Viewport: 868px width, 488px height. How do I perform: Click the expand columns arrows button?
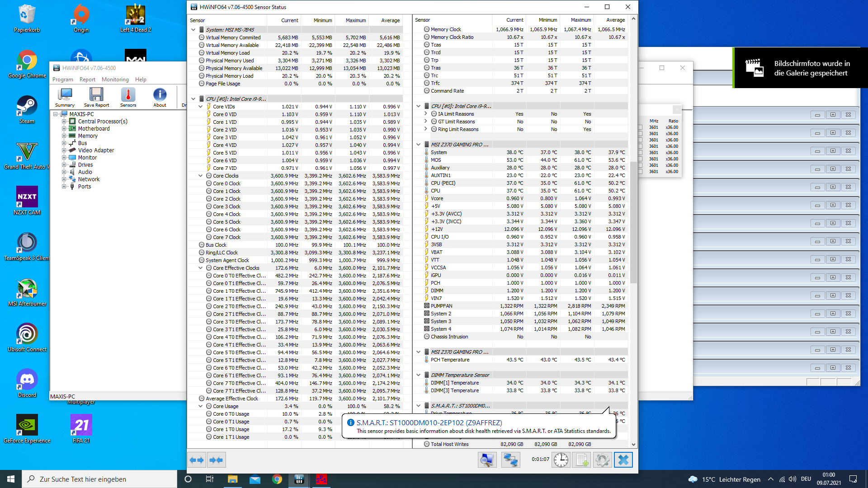point(197,460)
